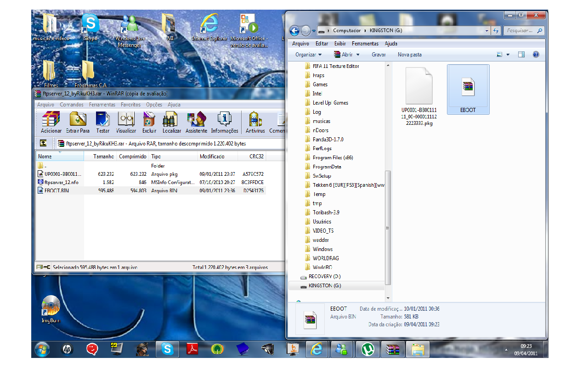Image resolution: width=588 pixels, height=391 pixels.
Task: Sort WinRAR list by Tamanho column
Action: [x=100, y=156]
